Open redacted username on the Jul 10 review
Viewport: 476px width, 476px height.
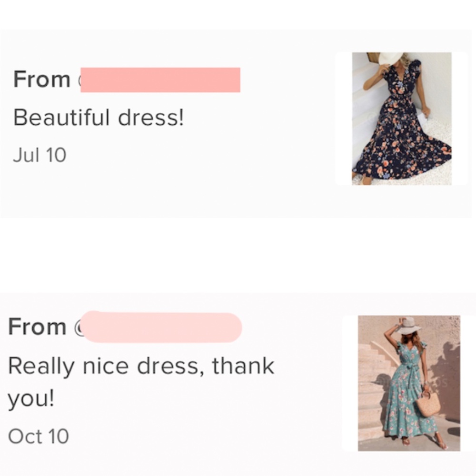click(161, 80)
